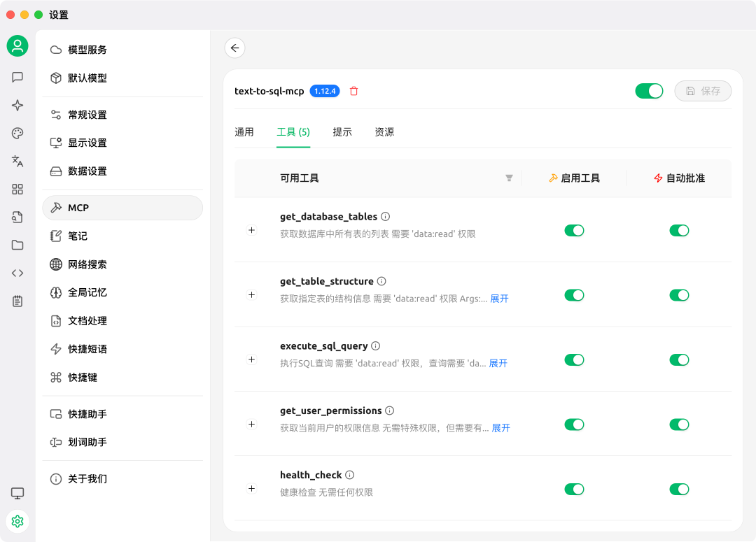
Task: Click the sparkle AI assistant icon
Action: (17, 105)
